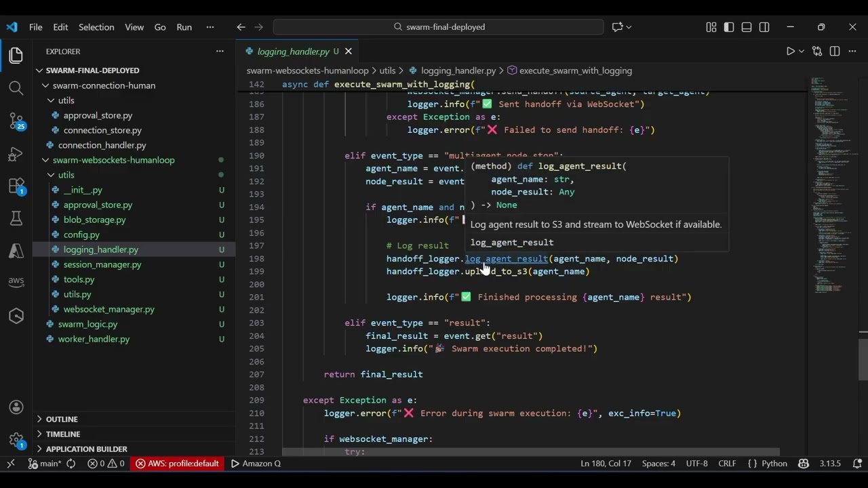Select Python 3.13.5 interpreter version
The image size is (868, 488).
click(830, 464)
